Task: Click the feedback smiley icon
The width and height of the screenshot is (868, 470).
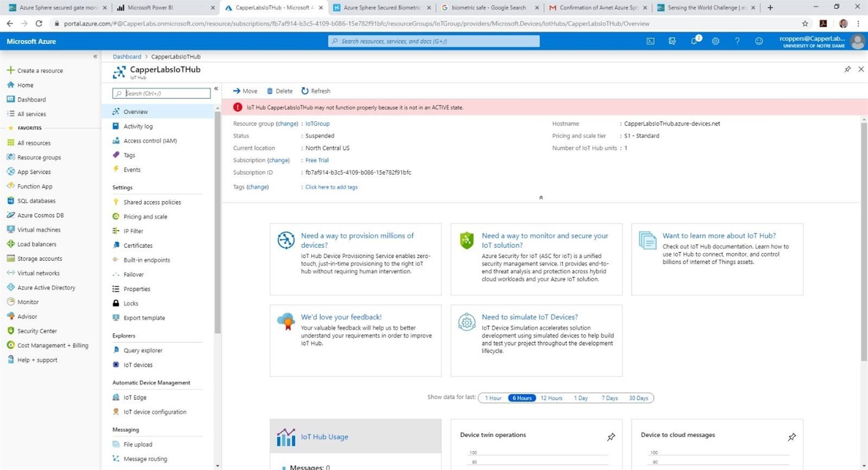Action: pyautogui.click(x=759, y=41)
